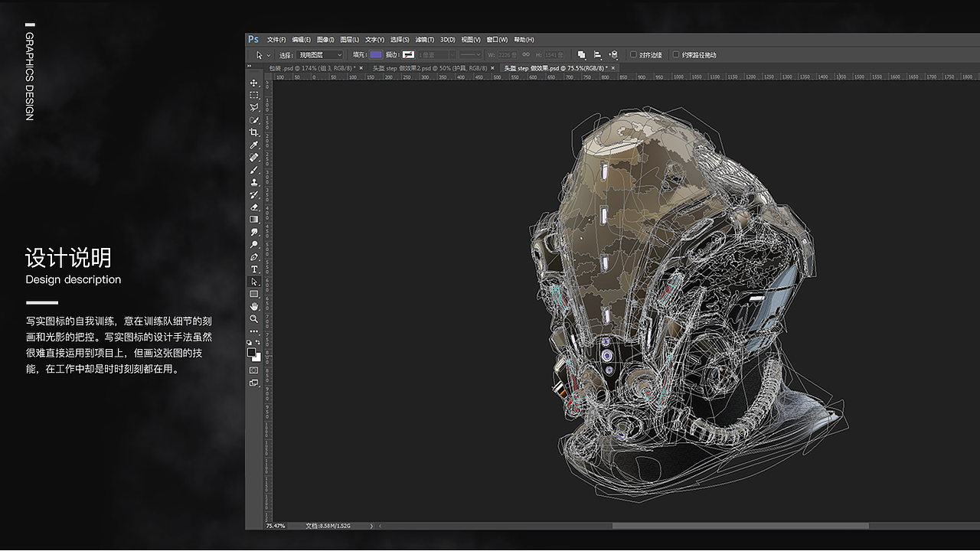The height and width of the screenshot is (551, 980).
Task: Close the 头盔 step 做效果.psd 75.5% tab
Action: [x=613, y=67]
